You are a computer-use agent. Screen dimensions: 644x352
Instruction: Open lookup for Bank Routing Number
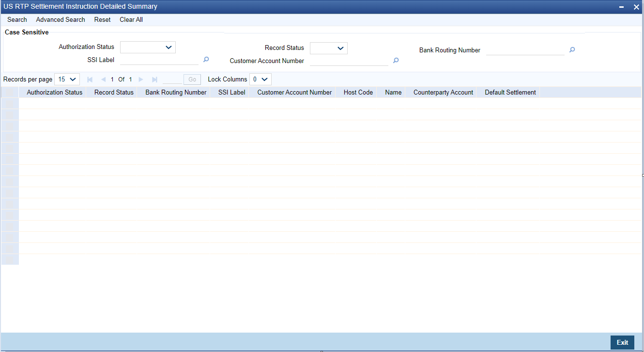click(x=572, y=50)
